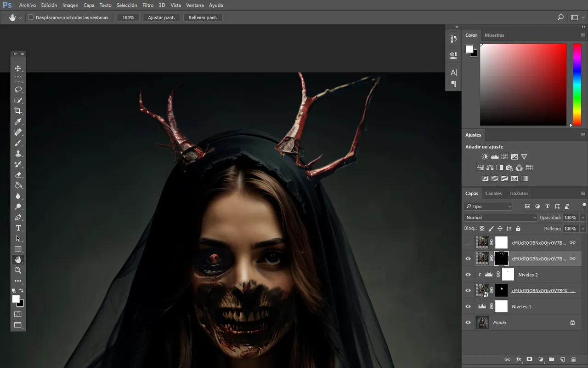Add a Color Balance adjustment
This screenshot has height=368, width=588.
tap(490, 168)
